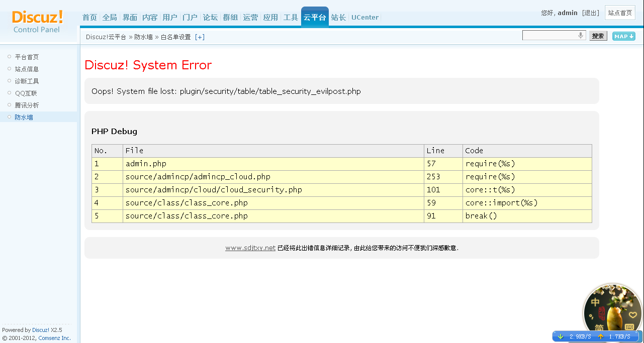The width and height of the screenshot is (644, 343).
Task: Click the Comsenz Inc. footer link
Action: (x=54, y=338)
